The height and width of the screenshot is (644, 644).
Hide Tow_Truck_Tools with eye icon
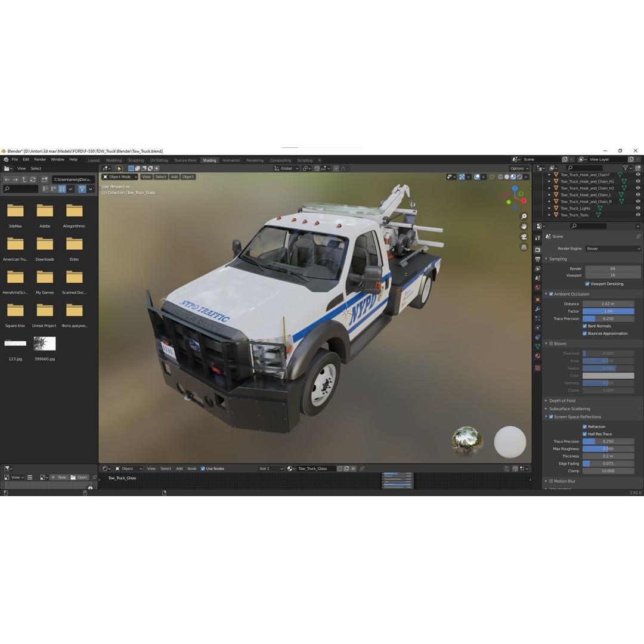[638, 215]
